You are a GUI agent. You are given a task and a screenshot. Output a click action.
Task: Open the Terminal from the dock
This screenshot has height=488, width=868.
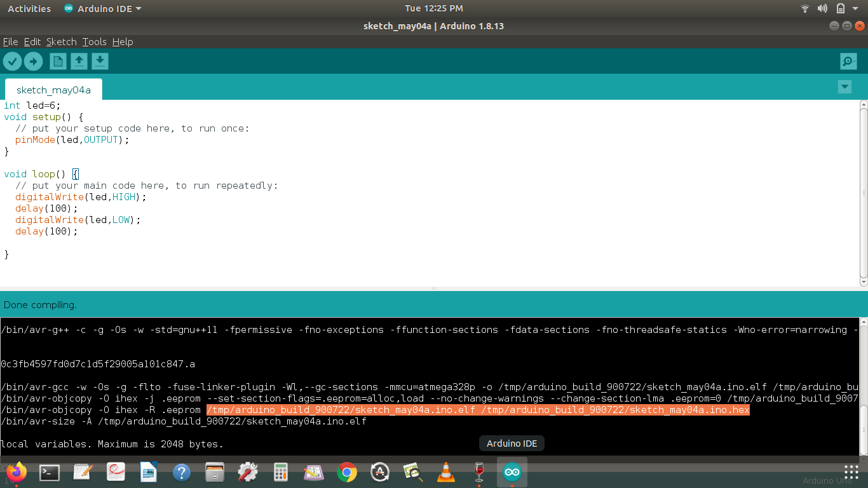tap(49, 472)
